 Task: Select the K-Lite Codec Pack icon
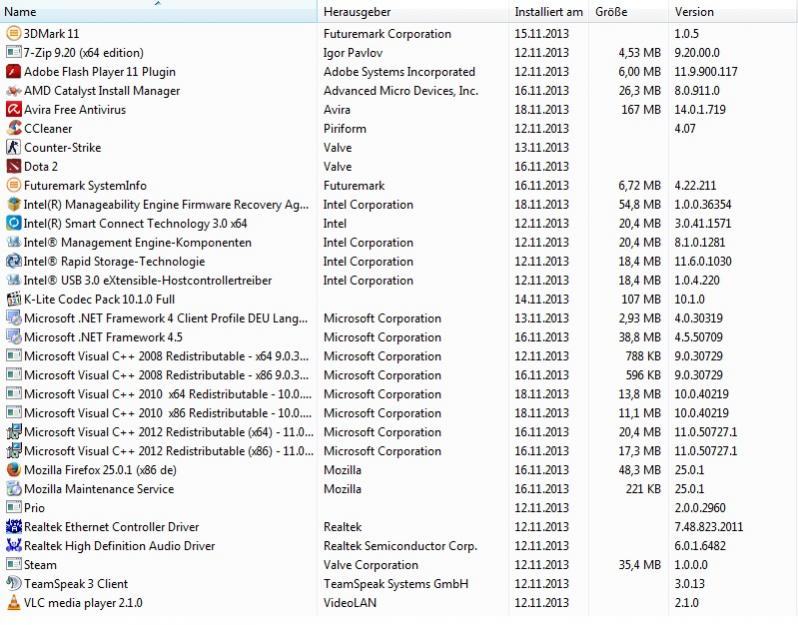[14, 299]
